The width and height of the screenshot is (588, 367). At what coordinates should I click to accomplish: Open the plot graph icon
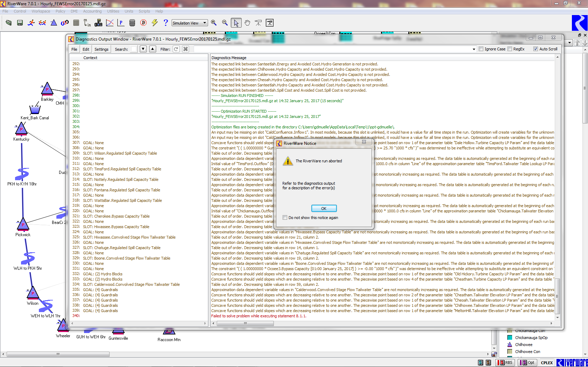(110, 23)
